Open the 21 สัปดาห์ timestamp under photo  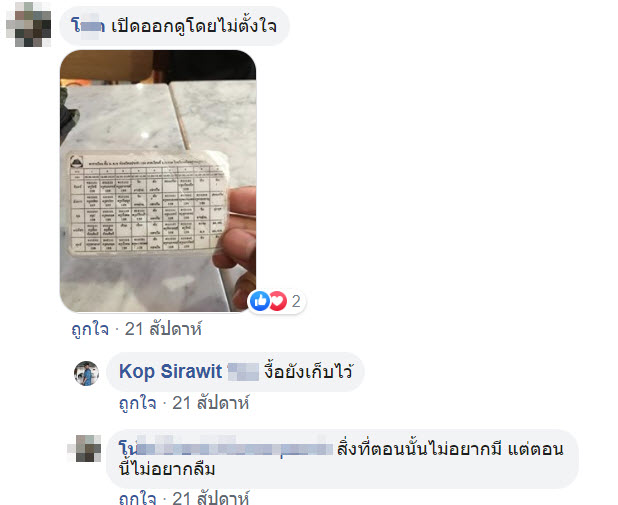click(163, 329)
